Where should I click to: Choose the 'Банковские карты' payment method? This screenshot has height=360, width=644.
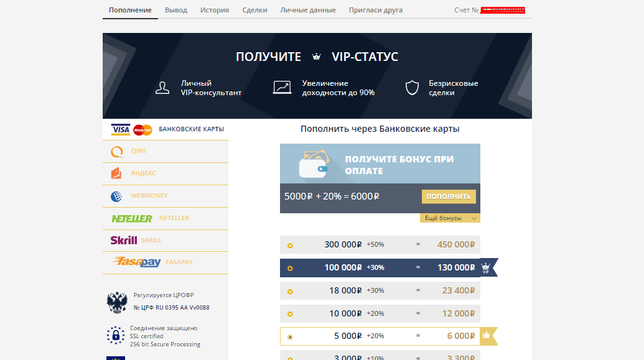coord(166,129)
